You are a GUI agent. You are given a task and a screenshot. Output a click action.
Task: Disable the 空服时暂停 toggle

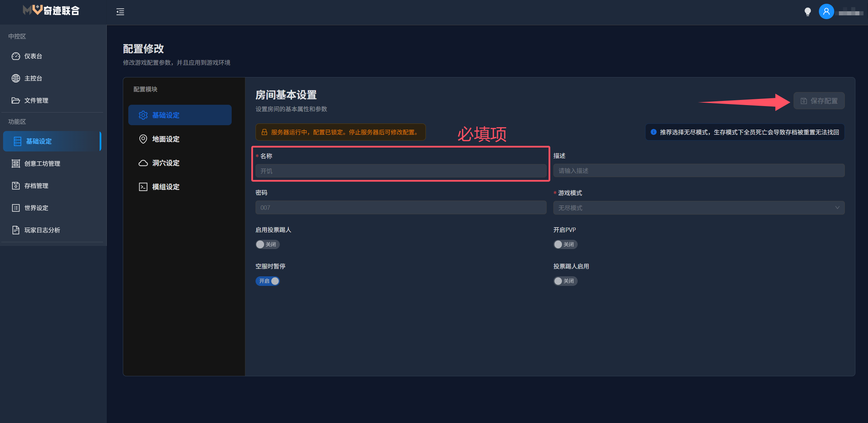pyautogui.click(x=268, y=281)
